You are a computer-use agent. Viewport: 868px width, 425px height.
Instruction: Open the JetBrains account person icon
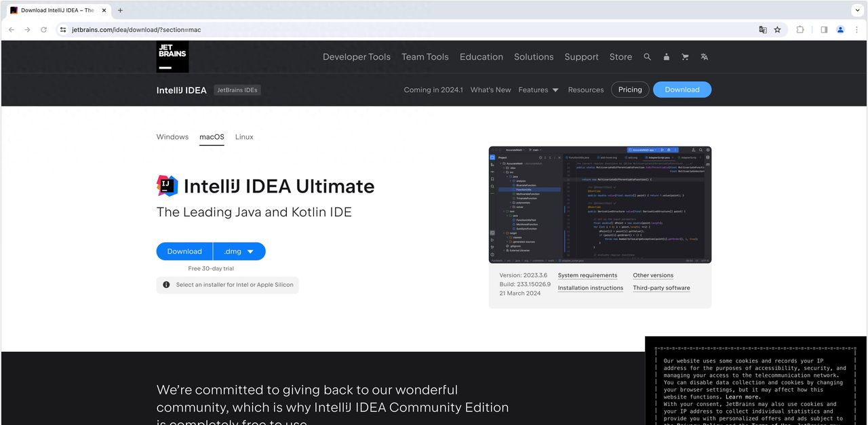(666, 57)
